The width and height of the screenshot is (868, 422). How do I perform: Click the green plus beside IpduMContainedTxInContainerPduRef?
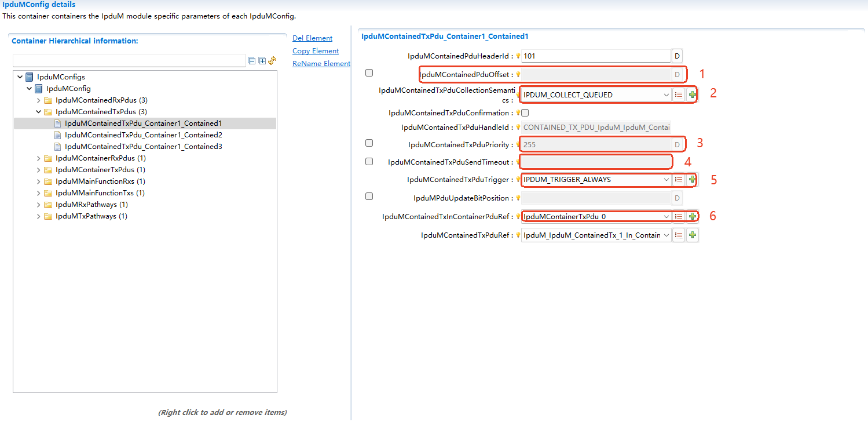[x=692, y=216]
